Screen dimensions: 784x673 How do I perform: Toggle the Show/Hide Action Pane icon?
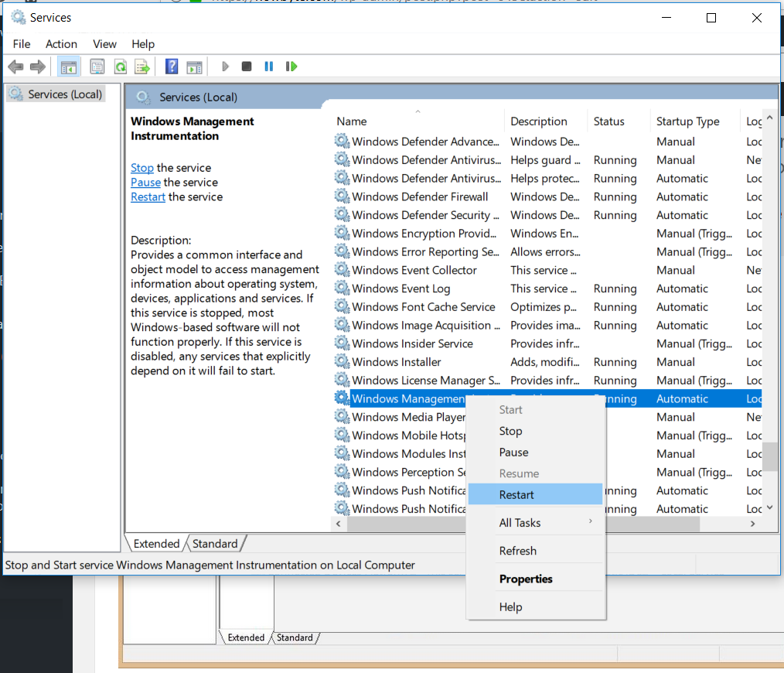pyautogui.click(x=194, y=67)
